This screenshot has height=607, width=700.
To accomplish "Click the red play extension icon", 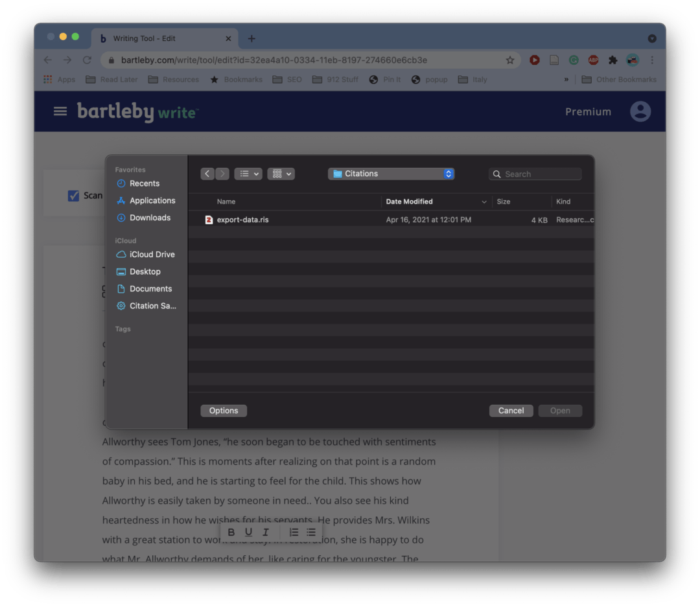I will (534, 60).
